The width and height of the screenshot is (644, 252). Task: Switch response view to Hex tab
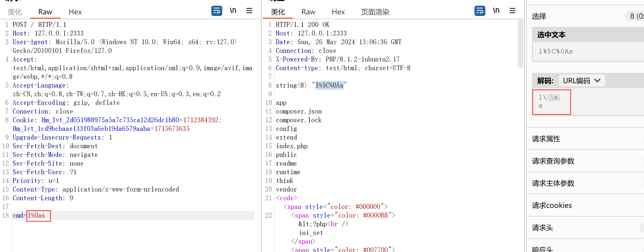coord(338,12)
